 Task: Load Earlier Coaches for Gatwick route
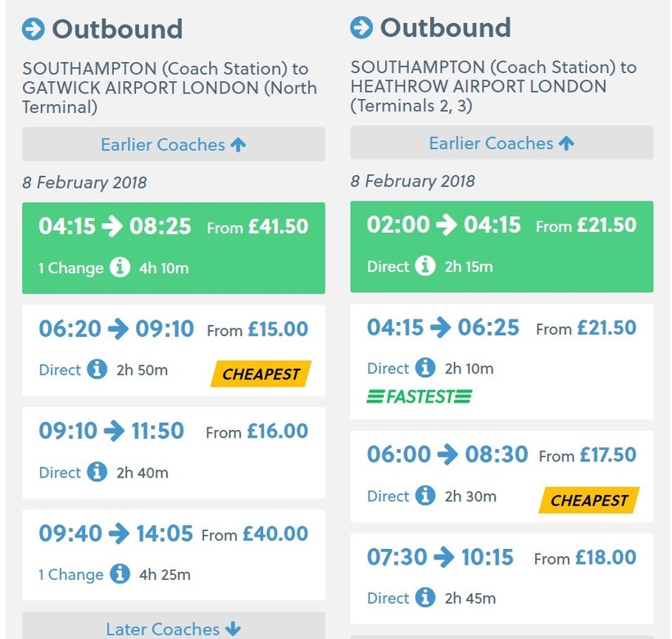(x=173, y=145)
